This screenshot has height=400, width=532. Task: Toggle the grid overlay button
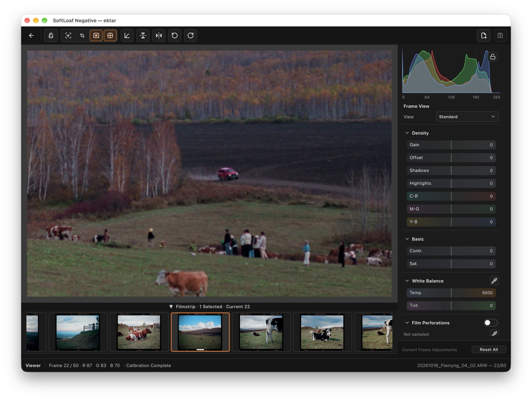110,36
